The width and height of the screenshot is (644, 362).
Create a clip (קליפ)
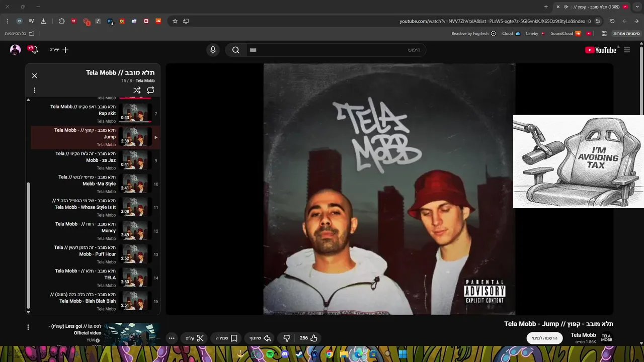[x=195, y=338]
